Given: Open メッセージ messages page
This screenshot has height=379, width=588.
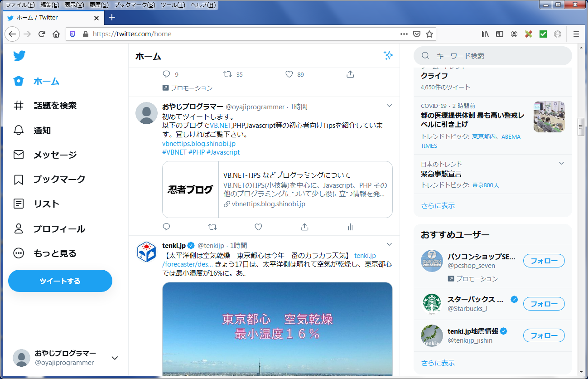Looking at the screenshot, I should point(44,155).
